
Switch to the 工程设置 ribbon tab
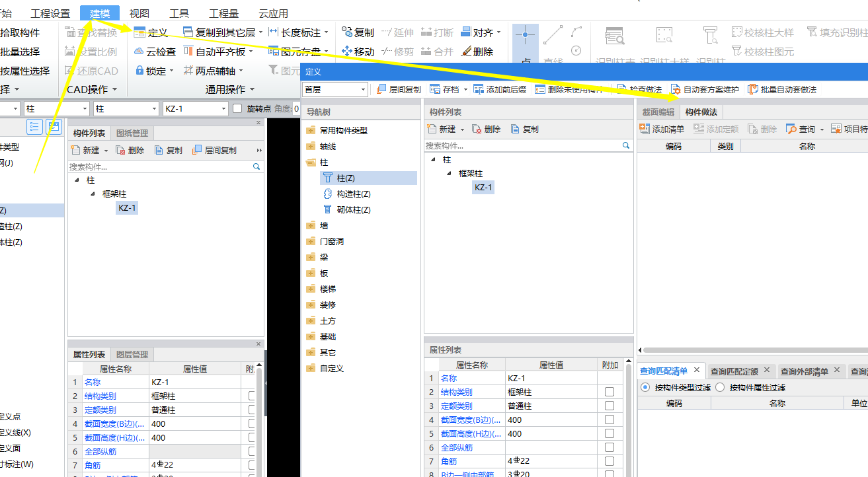(50, 13)
